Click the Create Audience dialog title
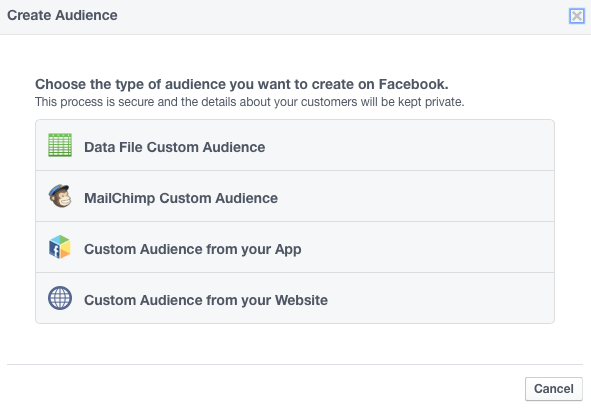 pos(62,15)
